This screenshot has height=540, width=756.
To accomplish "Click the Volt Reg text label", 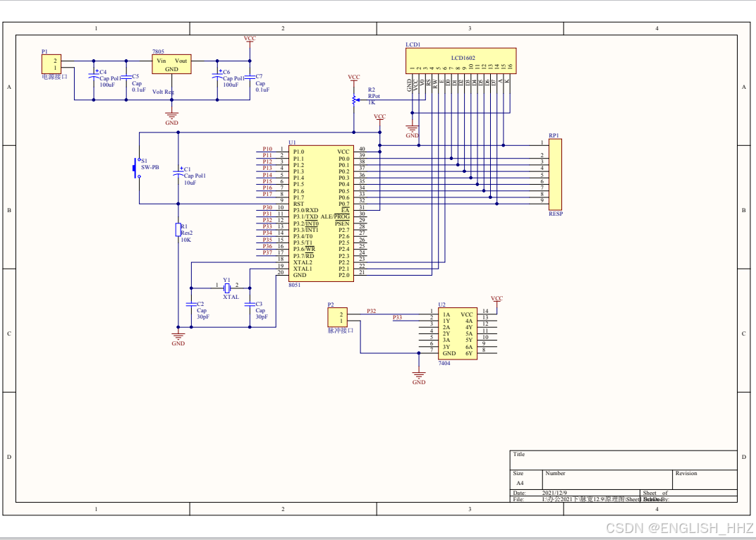I will coord(163,92).
